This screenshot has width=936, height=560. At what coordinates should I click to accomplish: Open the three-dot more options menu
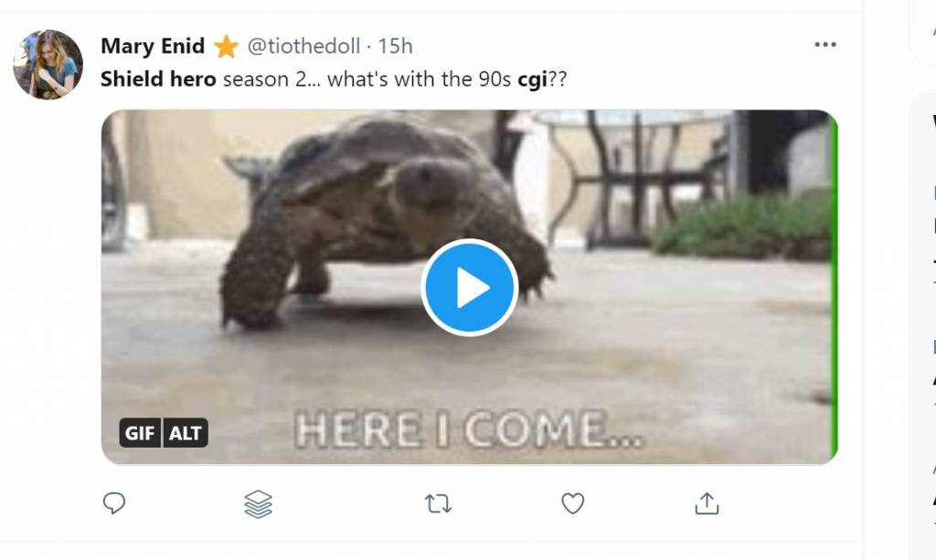click(824, 45)
